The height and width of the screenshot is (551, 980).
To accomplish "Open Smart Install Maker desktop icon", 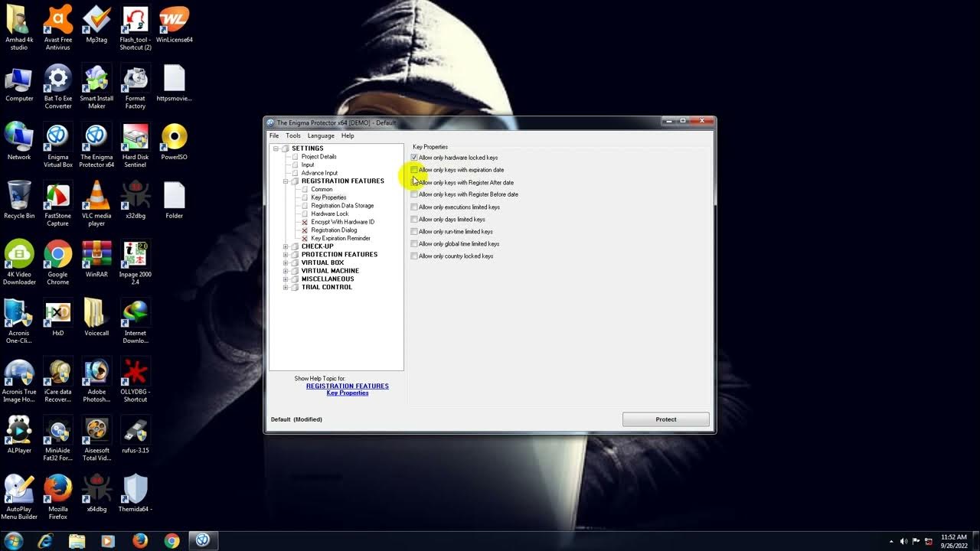I will tap(96, 86).
